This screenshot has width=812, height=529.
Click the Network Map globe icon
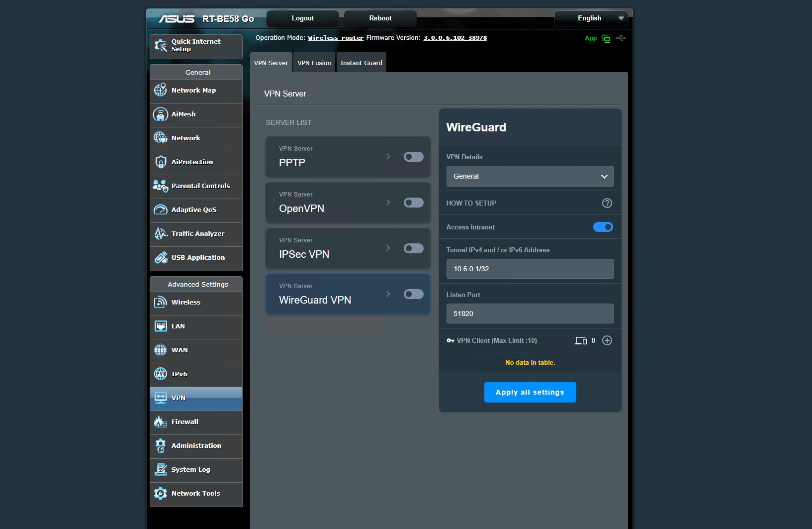pos(160,90)
